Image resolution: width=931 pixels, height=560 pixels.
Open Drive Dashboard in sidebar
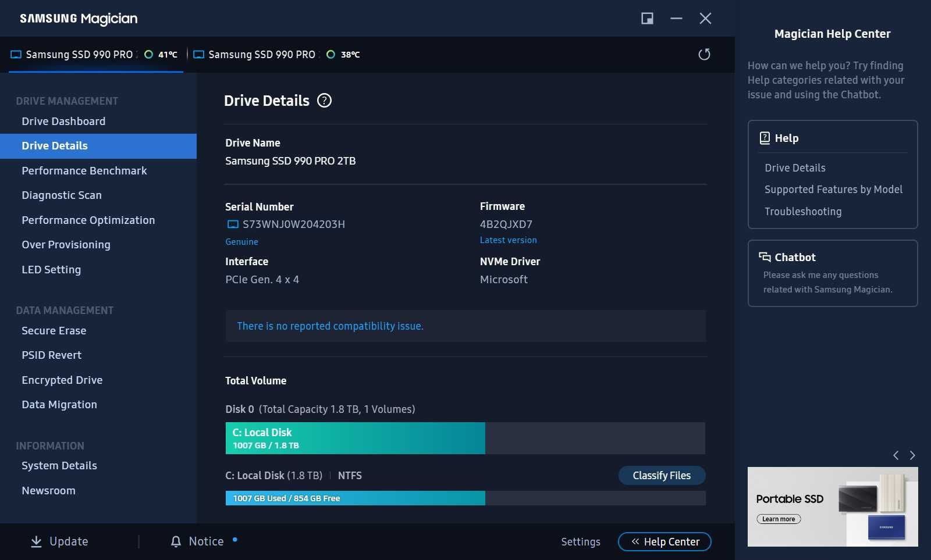point(63,121)
